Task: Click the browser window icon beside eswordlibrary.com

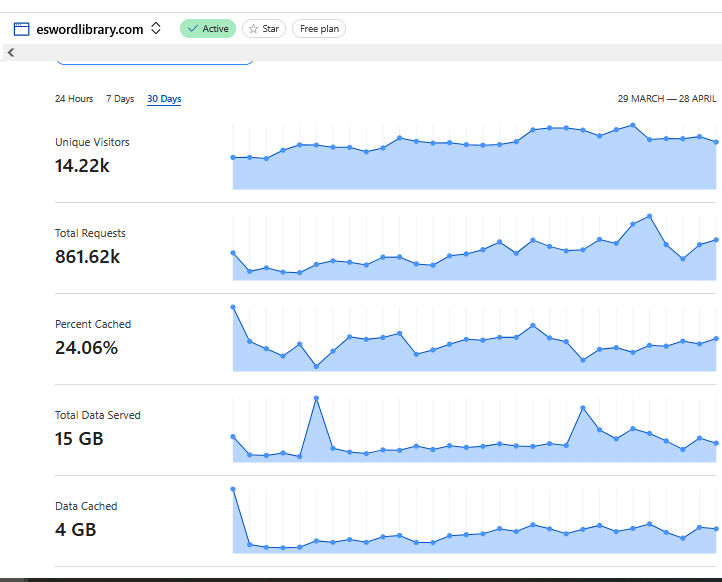Action: coord(21,29)
